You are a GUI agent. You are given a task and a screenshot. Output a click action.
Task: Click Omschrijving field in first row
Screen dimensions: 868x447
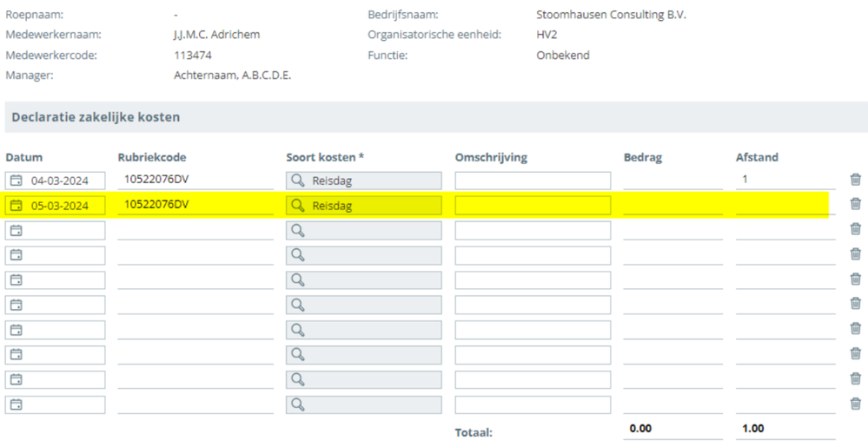tap(532, 181)
